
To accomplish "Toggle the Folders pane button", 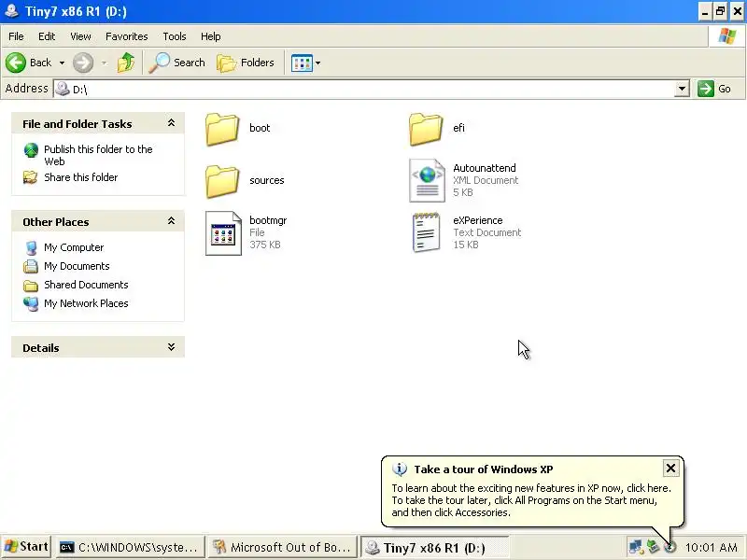I will [x=246, y=63].
